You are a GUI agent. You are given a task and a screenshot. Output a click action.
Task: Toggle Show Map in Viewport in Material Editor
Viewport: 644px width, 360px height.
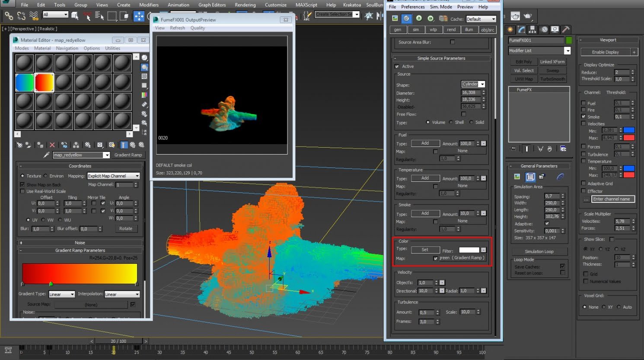click(112, 145)
